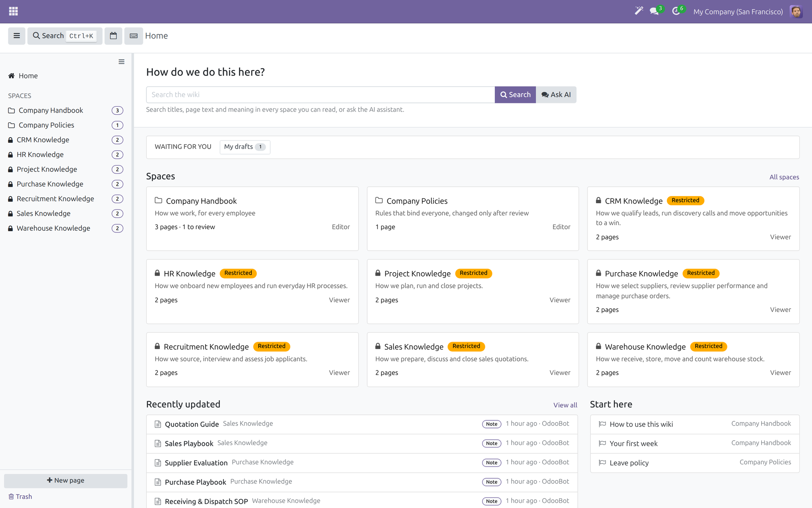This screenshot has width=812, height=508.
Task: Open My Company (San Francisco) switcher
Action: coord(738,11)
